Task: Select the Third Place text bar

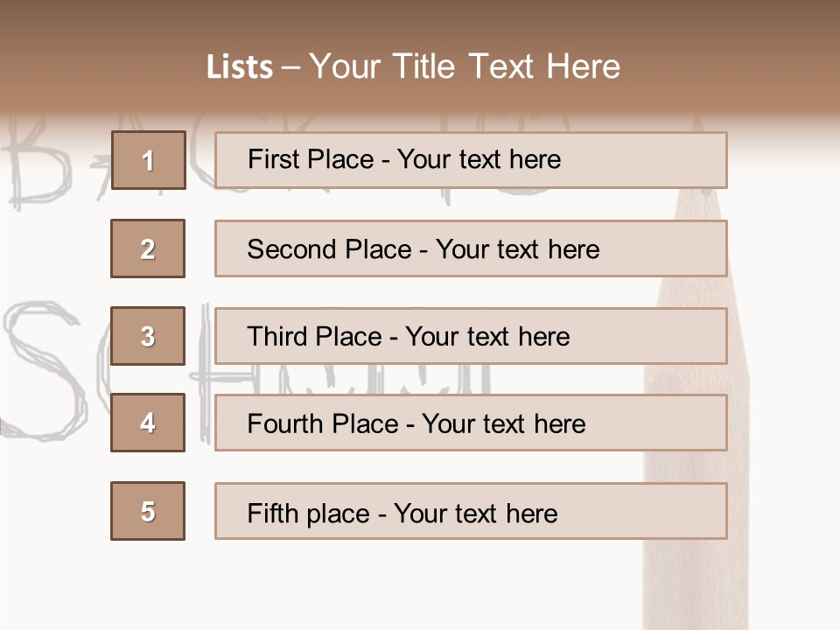Action: point(471,336)
